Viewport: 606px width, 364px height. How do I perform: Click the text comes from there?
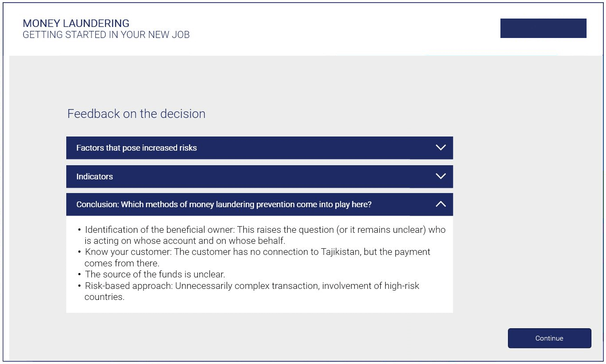point(121,263)
